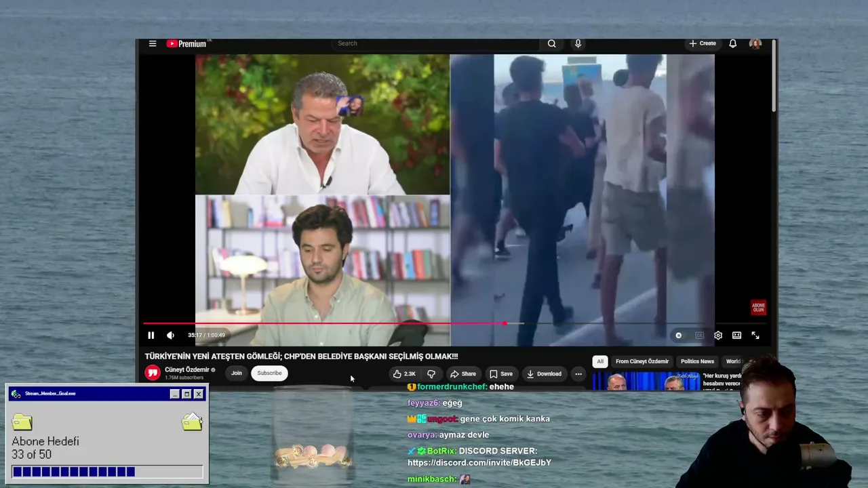This screenshot has height=488, width=868.
Task: Select the From Cüneyt Özdemir chip
Action: click(642, 361)
